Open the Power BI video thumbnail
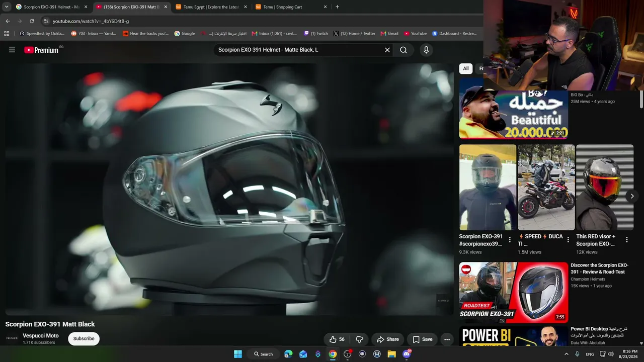644x362 pixels. tap(514, 336)
